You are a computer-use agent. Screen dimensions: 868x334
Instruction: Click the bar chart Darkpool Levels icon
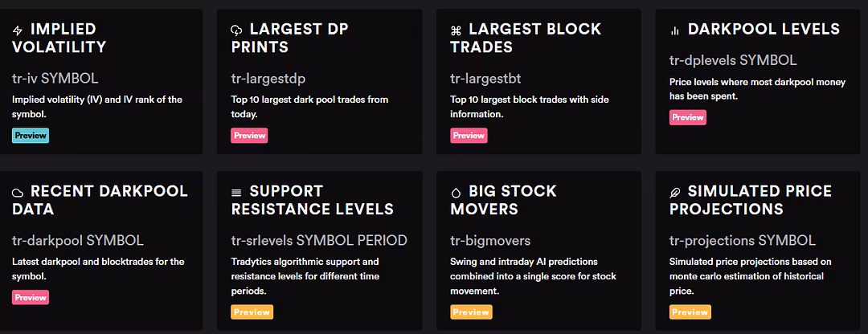[675, 31]
